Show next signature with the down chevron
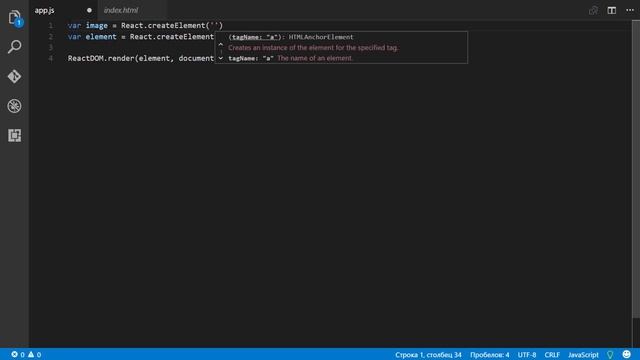This screenshot has height=360, width=640. pyautogui.click(x=221, y=58)
